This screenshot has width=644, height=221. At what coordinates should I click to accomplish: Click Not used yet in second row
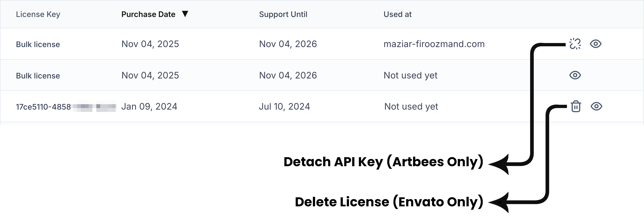[x=410, y=75]
